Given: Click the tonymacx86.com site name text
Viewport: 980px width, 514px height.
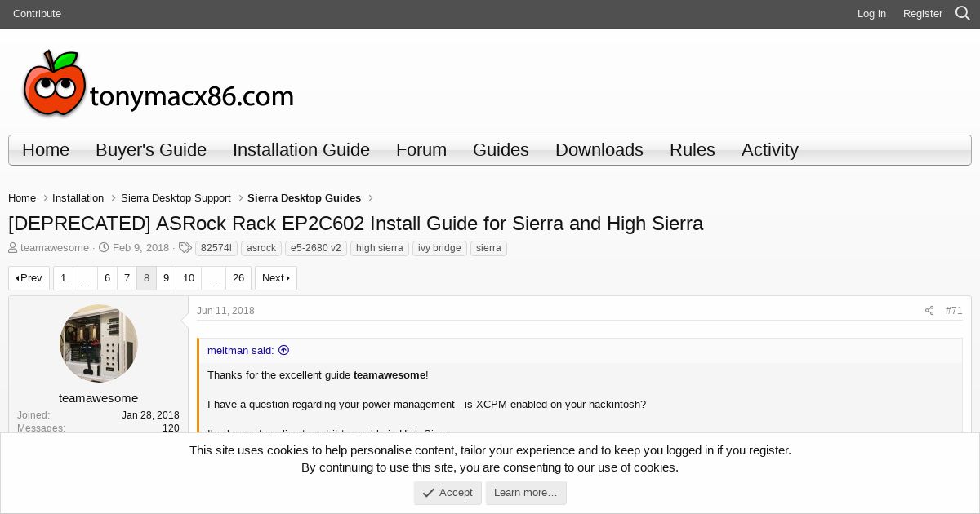Looking at the screenshot, I should 192,96.
